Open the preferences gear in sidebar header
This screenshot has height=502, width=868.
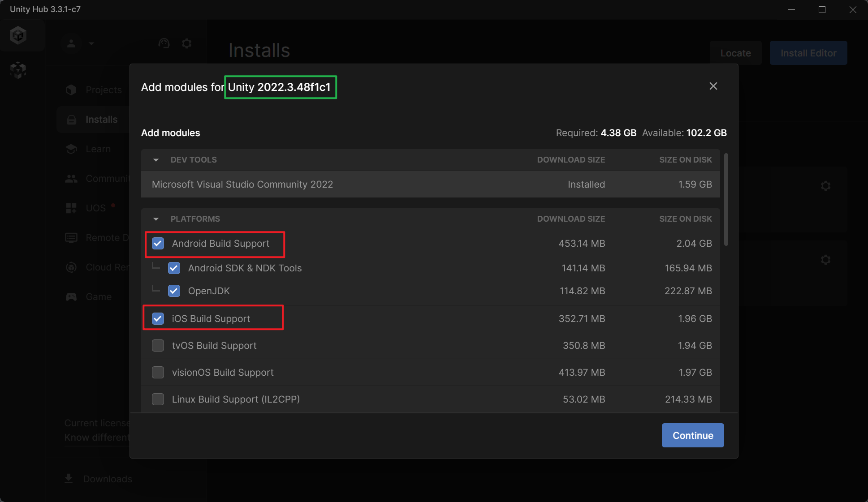[x=187, y=43]
